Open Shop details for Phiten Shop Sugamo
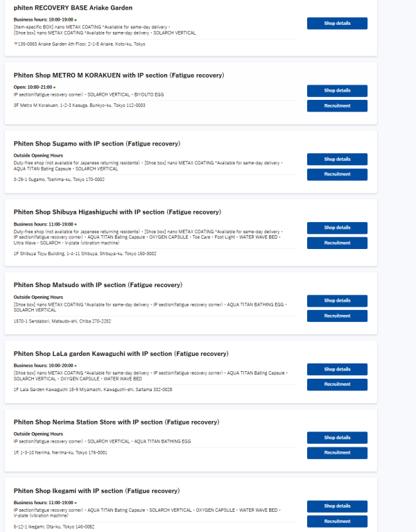Viewport: 416px width, 532px height. (x=337, y=160)
